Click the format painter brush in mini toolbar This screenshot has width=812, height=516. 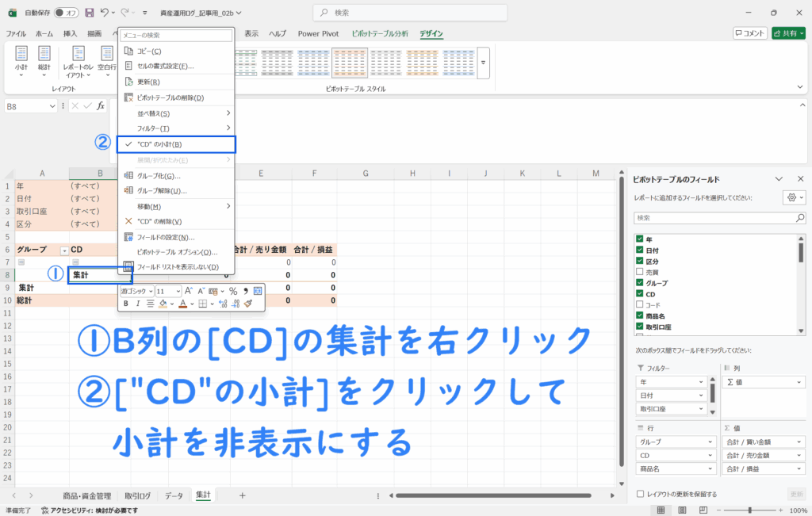(x=248, y=303)
